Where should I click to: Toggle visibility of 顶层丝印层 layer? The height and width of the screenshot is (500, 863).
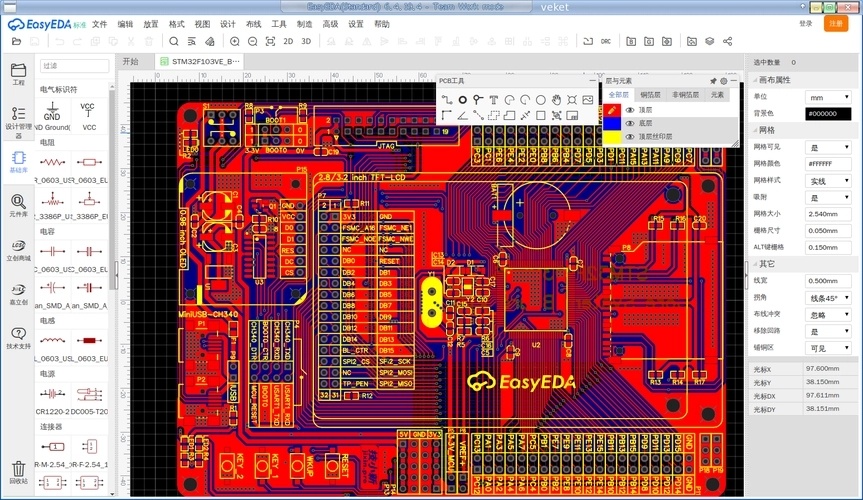pyautogui.click(x=630, y=137)
